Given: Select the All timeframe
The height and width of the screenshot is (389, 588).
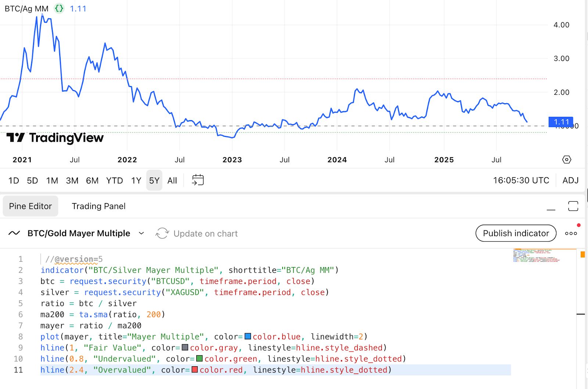Looking at the screenshot, I should [172, 180].
